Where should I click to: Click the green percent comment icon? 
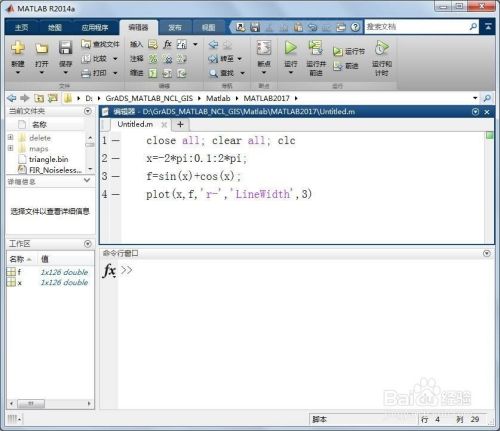(x=153, y=59)
